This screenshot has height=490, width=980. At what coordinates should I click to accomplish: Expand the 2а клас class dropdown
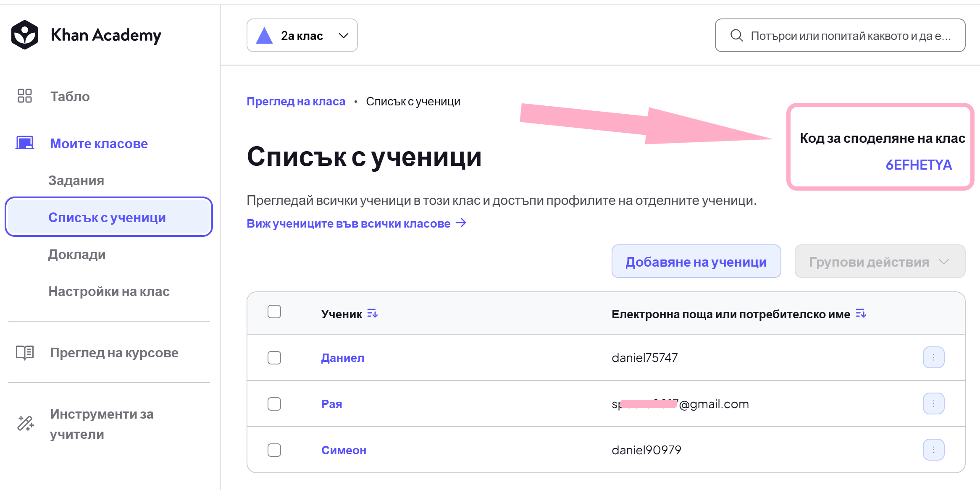302,35
